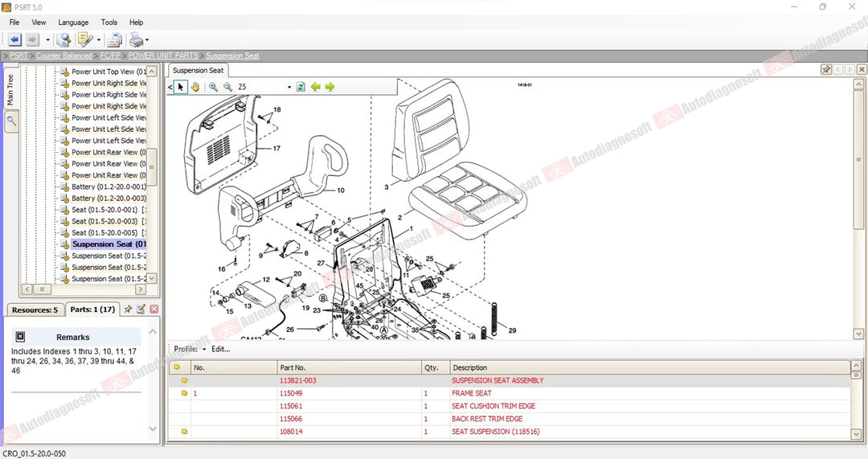Click the Suspension Seat breadcrumb link

coord(232,55)
